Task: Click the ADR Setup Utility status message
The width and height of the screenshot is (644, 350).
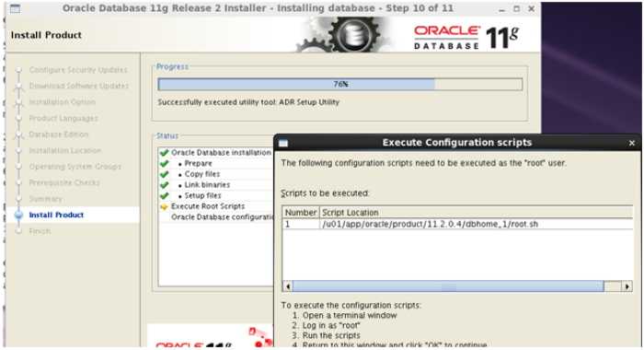Action: tap(248, 102)
